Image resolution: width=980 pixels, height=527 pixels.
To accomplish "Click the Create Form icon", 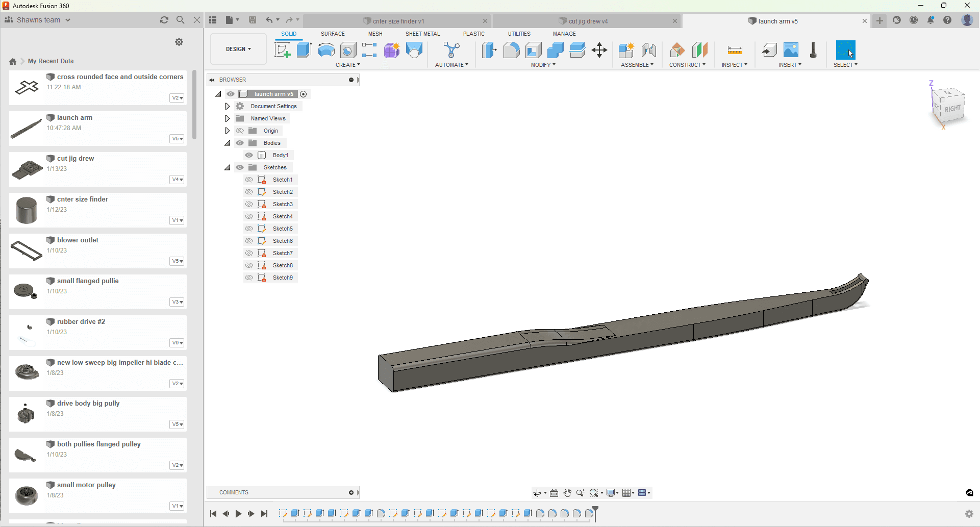I will point(392,50).
